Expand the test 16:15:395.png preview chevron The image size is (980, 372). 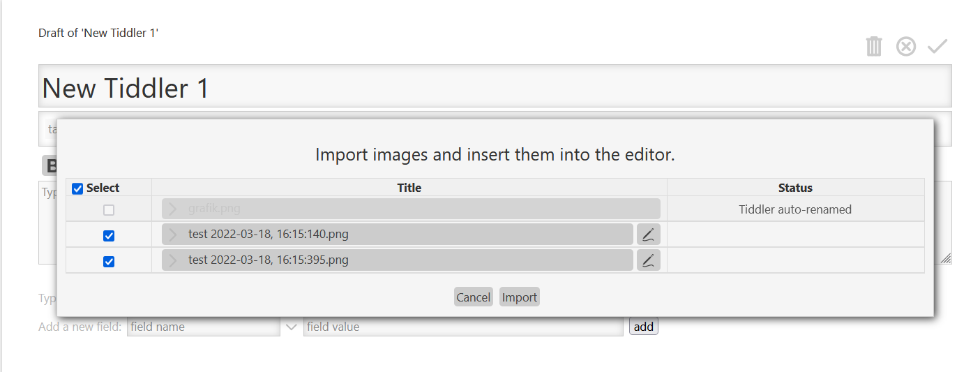pyautogui.click(x=173, y=260)
